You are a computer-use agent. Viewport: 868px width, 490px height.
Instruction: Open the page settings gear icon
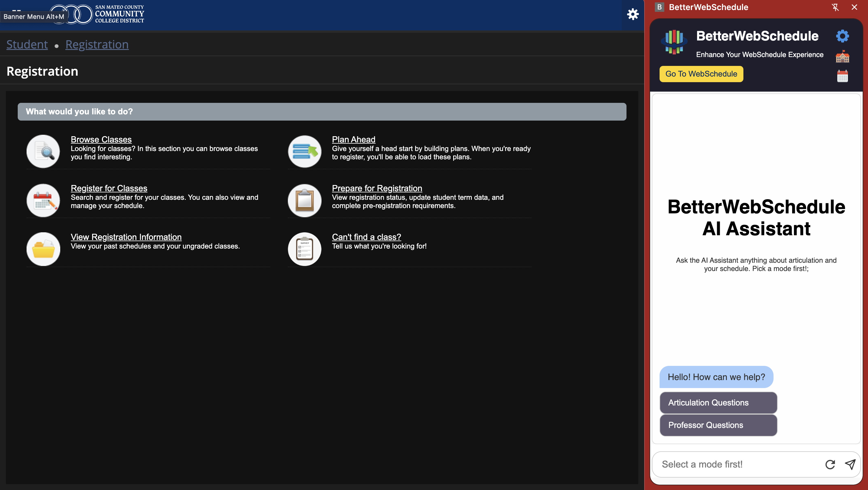[x=632, y=14]
